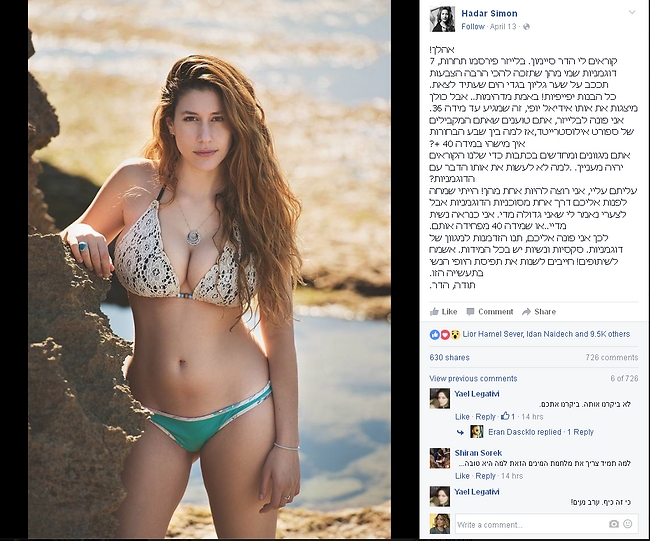This screenshot has width=650, height=541.
Task: Share the post via Share arrow
Action: pos(539,312)
